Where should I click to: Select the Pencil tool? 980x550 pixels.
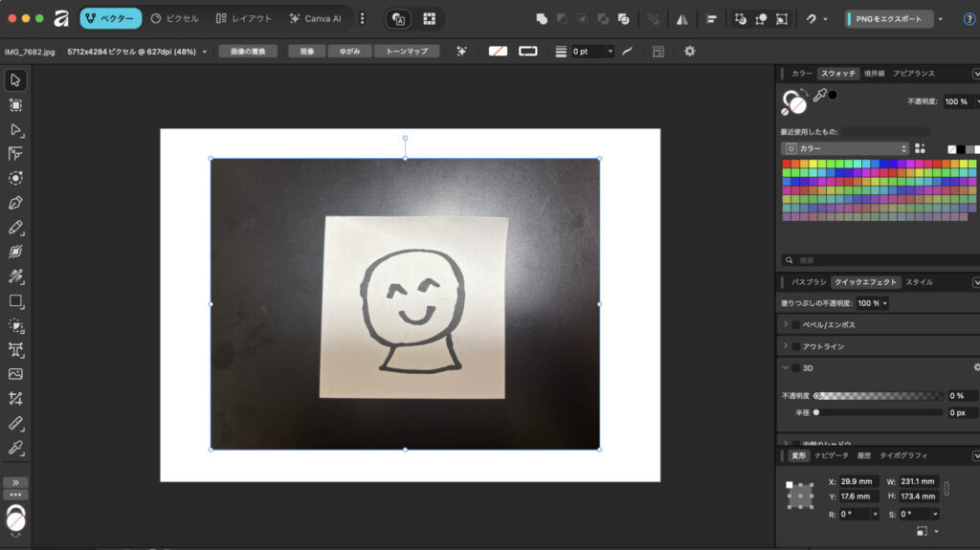[15, 228]
